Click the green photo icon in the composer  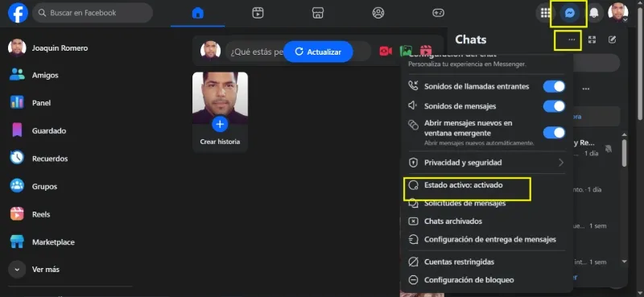(x=406, y=51)
